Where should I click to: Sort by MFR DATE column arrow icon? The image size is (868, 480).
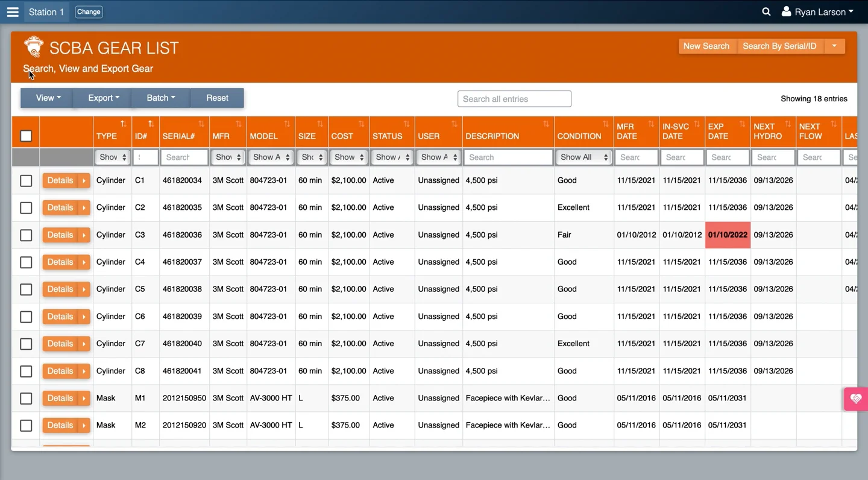651,124
